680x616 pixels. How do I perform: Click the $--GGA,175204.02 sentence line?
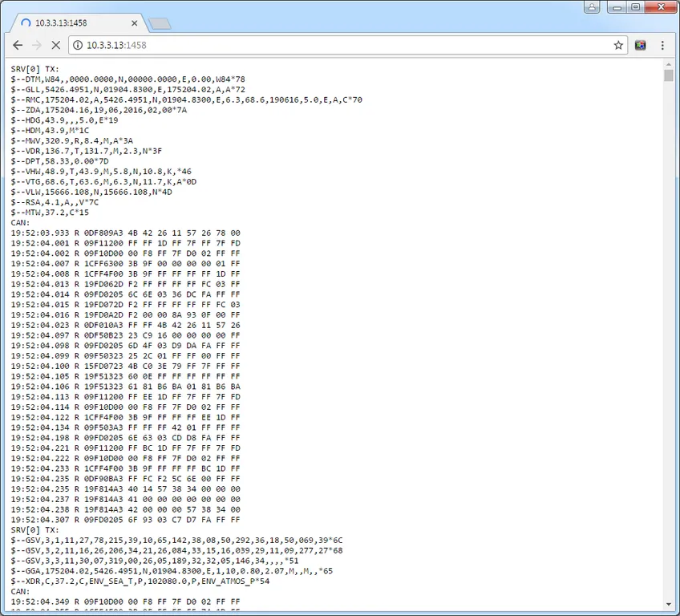pos(172,571)
